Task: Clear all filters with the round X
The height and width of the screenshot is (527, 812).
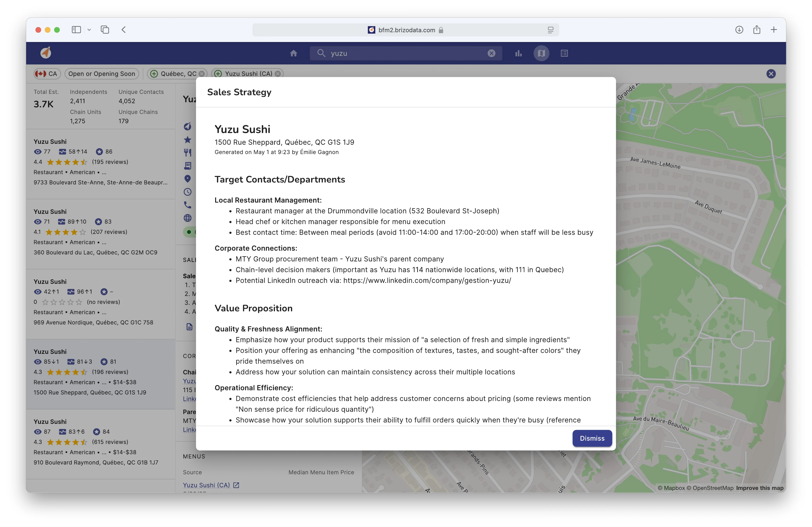Action: pyautogui.click(x=771, y=74)
